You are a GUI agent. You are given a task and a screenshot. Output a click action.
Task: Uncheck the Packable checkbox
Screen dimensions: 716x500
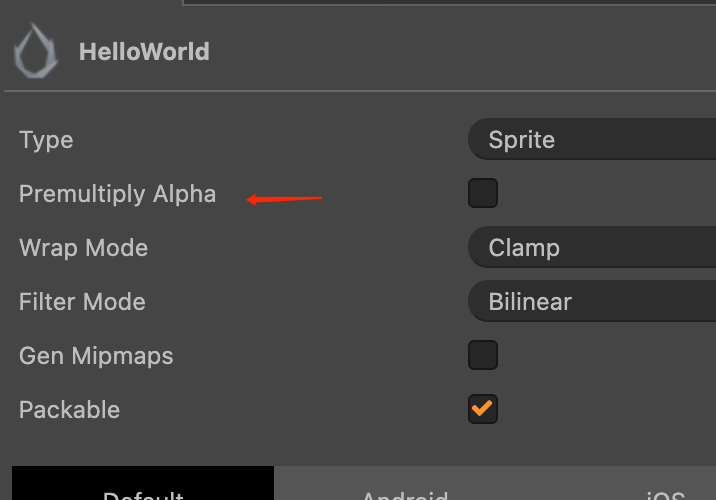pyautogui.click(x=483, y=408)
